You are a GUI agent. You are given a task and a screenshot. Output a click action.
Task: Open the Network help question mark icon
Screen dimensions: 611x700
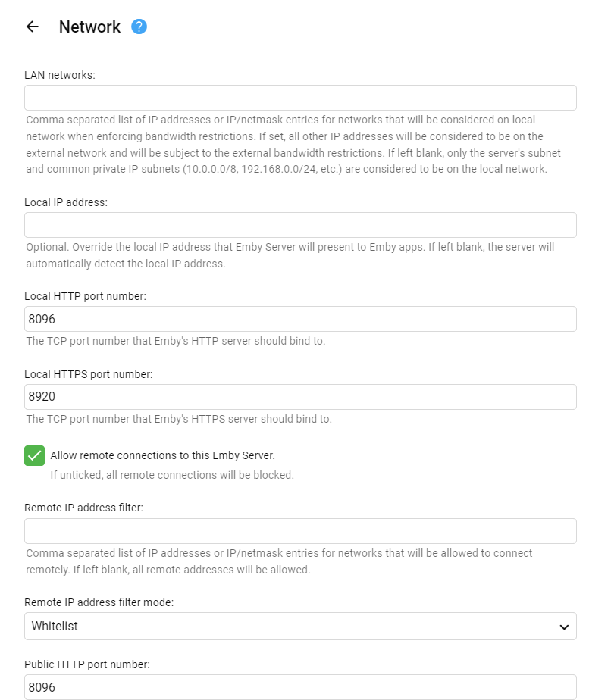point(139,27)
